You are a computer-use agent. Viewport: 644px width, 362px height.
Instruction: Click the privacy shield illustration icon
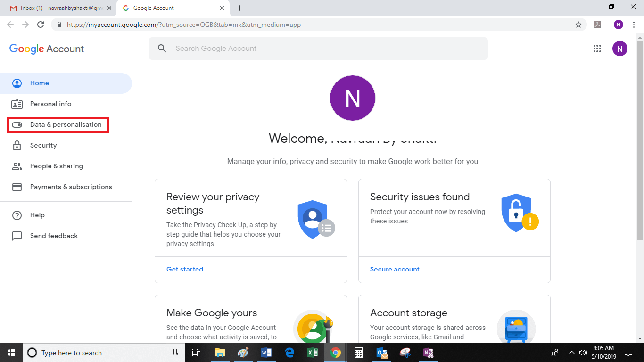coord(316,219)
